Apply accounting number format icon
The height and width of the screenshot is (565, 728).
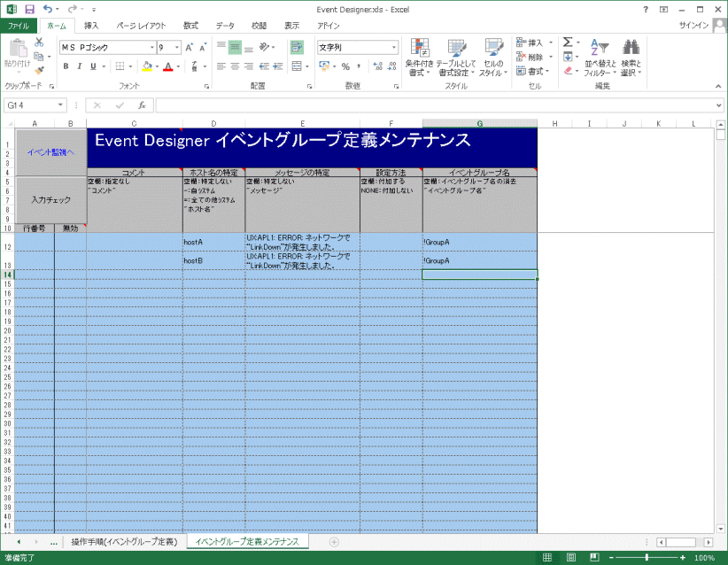pos(324,66)
